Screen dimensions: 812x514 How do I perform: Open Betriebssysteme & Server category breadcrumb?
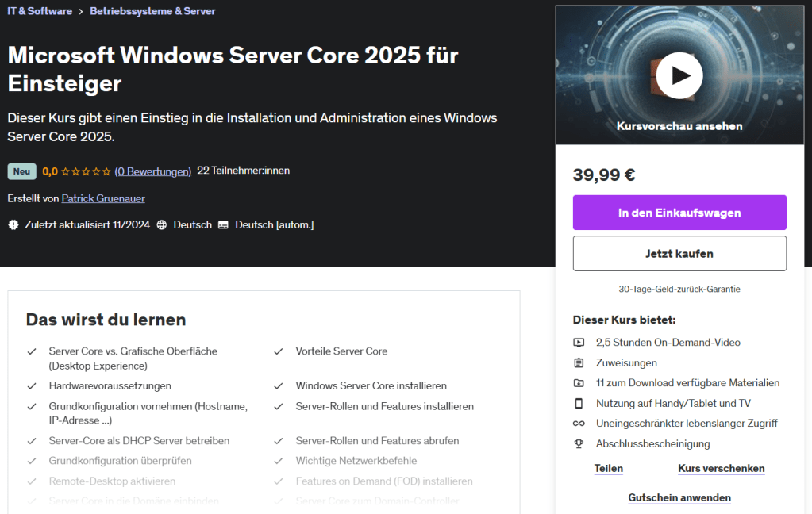(x=152, y=11)
